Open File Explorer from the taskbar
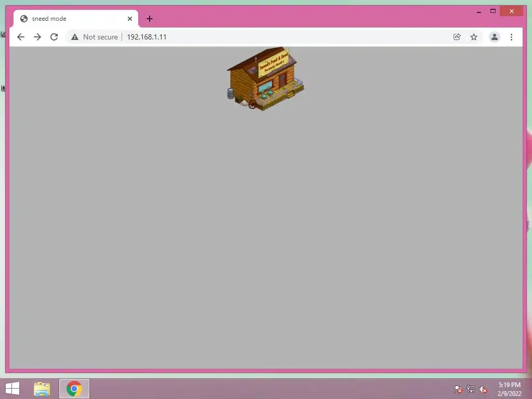 tap(42, 389)
